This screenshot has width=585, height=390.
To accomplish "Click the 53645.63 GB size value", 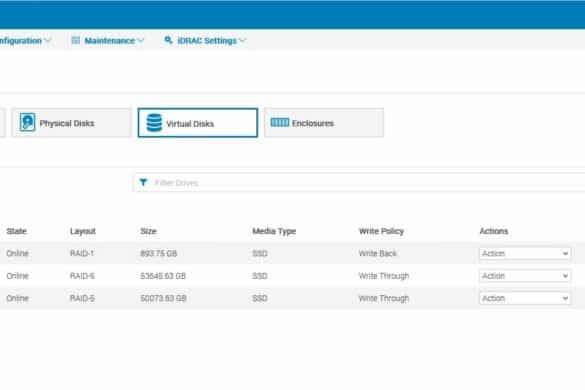I will pyautogui.click(x=163, y=276).
